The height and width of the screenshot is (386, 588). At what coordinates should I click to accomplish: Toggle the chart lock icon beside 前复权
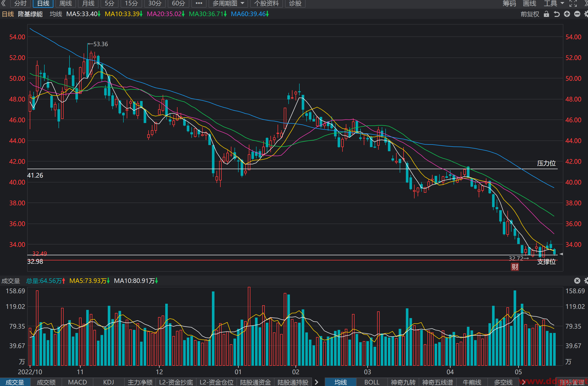click(546, 14)
